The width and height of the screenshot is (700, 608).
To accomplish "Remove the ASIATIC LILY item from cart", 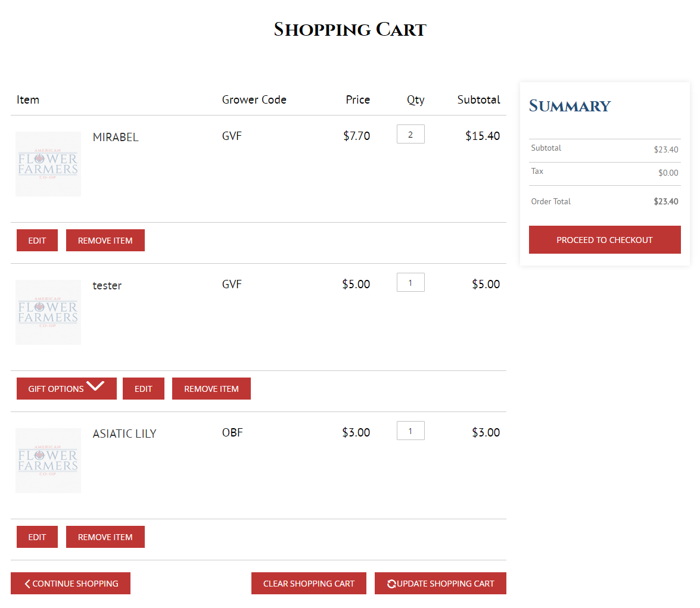I will 105,537.
